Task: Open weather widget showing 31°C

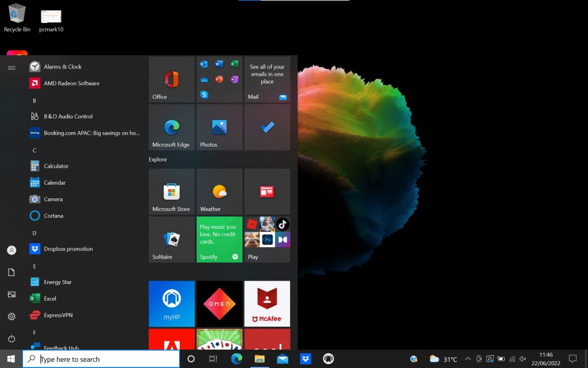Action: coord(443,359)
